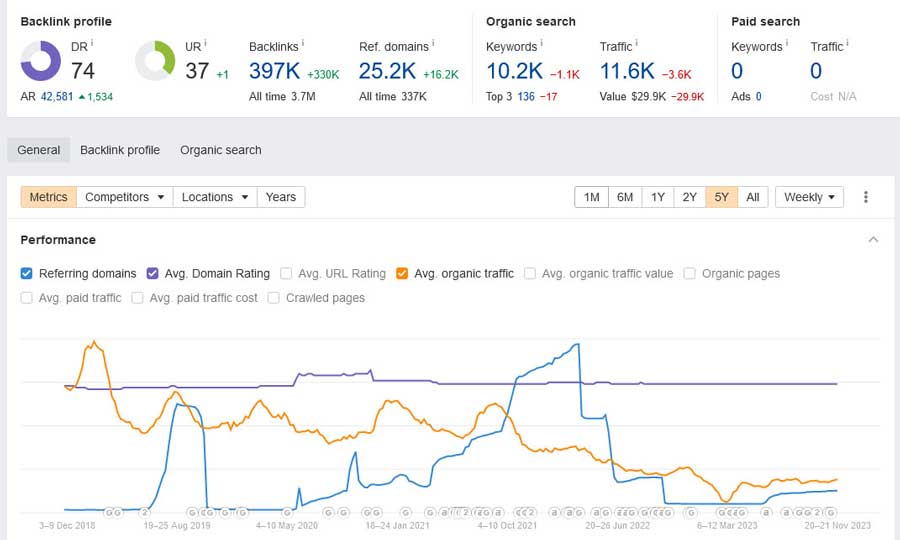Enable the Avg. URL Rating checkbox
The image size is (900, 540).
287,273
